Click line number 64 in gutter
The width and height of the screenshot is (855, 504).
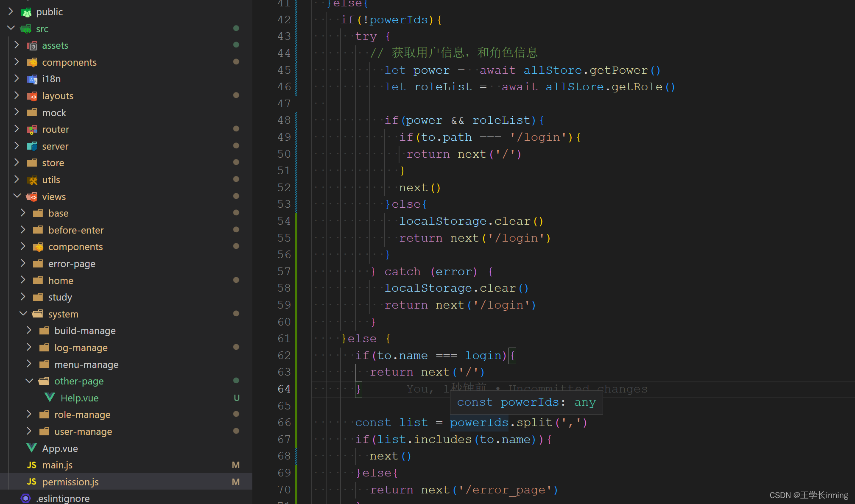click(284, 389)
